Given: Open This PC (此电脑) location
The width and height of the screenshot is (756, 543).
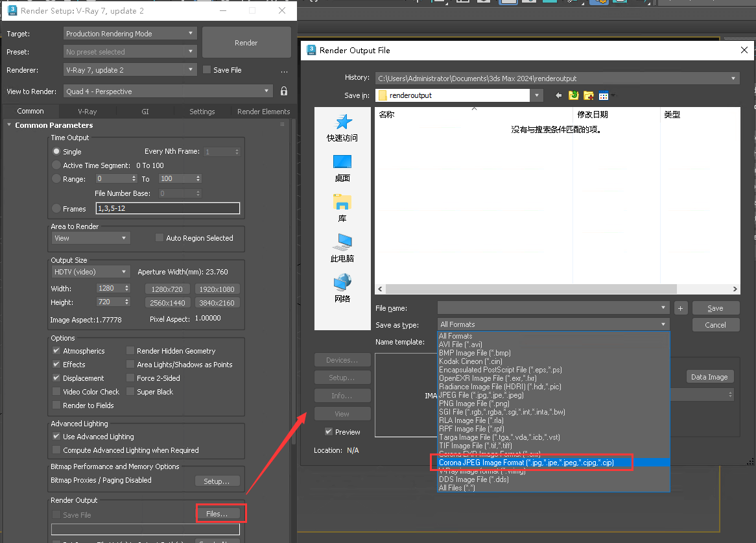Looking at the screenshot, I should [x=342, y=248].
